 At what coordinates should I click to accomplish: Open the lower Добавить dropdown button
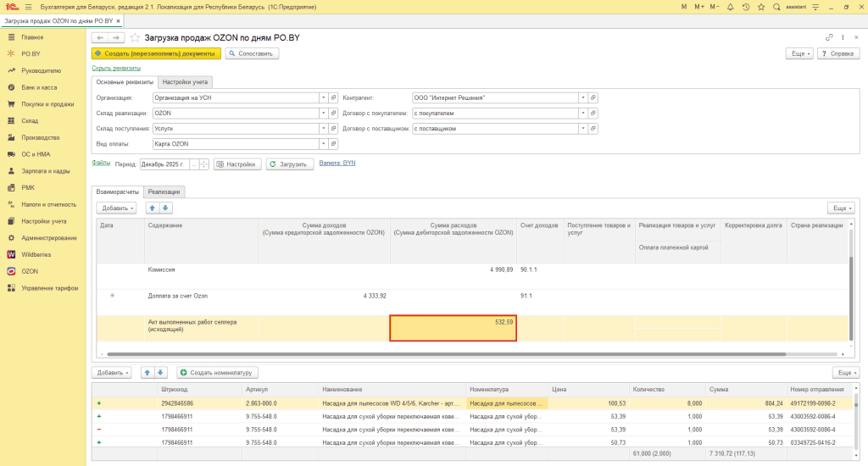(112, 373)
